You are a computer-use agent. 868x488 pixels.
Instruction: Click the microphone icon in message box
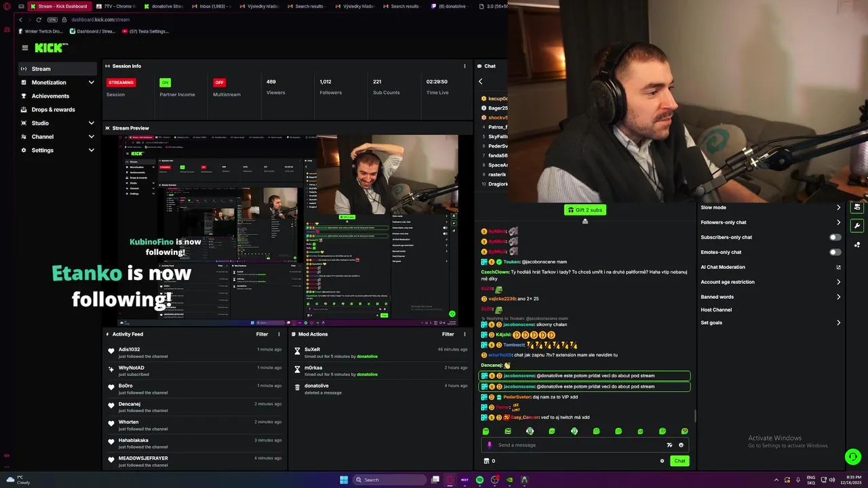coord(490,445)
